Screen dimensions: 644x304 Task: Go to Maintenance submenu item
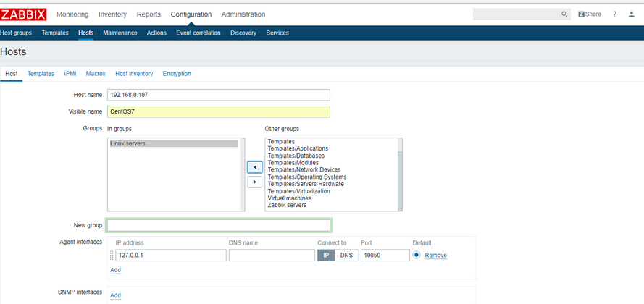click(120, 33)
